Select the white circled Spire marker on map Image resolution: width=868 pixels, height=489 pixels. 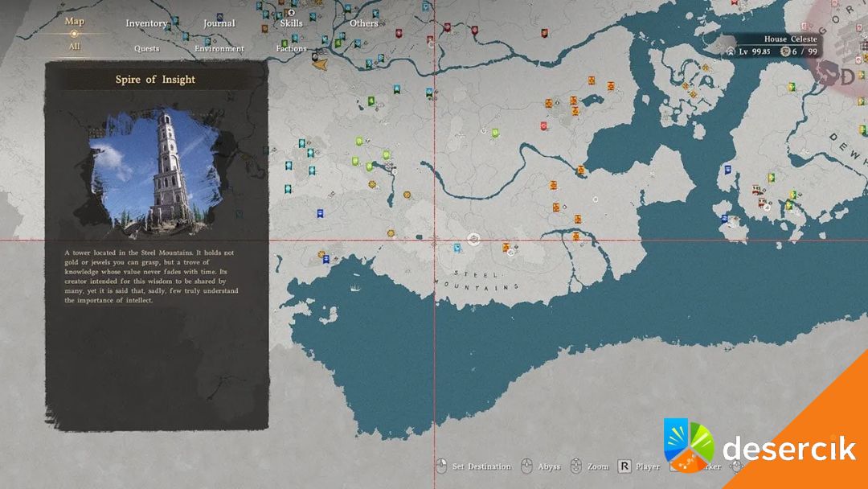pyautogui.click(x=474, y=239)
